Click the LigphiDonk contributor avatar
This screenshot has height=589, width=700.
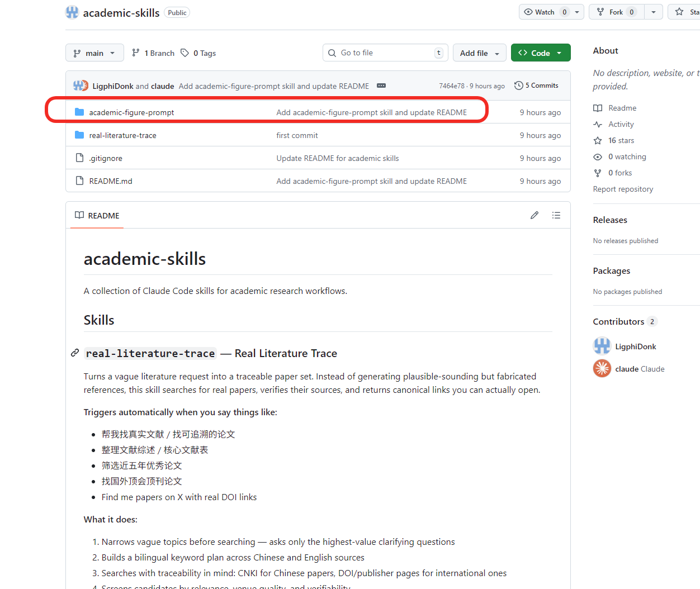(602, 346)
